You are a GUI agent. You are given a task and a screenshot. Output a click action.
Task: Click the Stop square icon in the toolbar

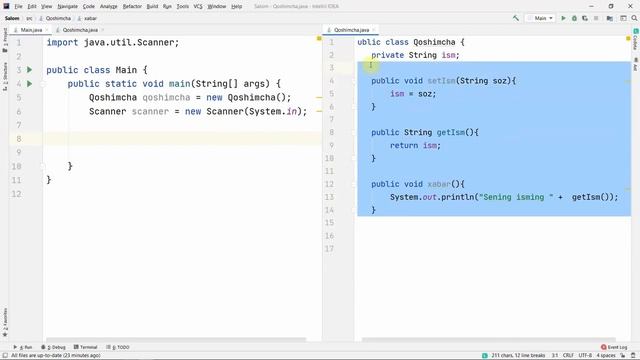(x=596, y=18)
